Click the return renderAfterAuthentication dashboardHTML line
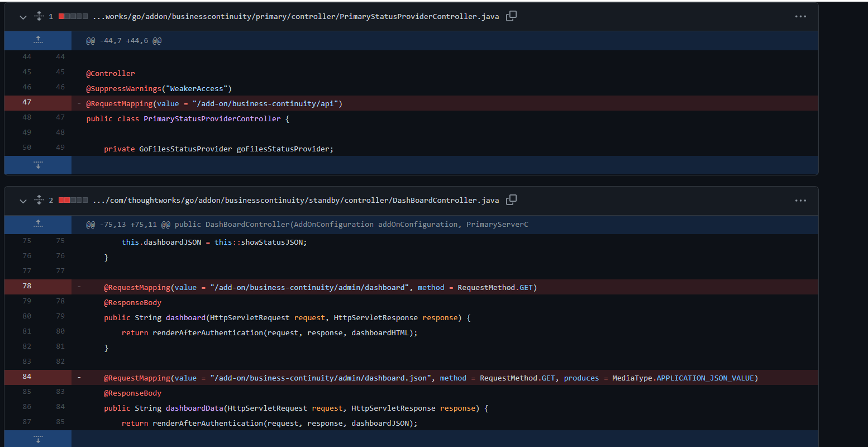The image size is (868, 447). click(x=270, y=333)
